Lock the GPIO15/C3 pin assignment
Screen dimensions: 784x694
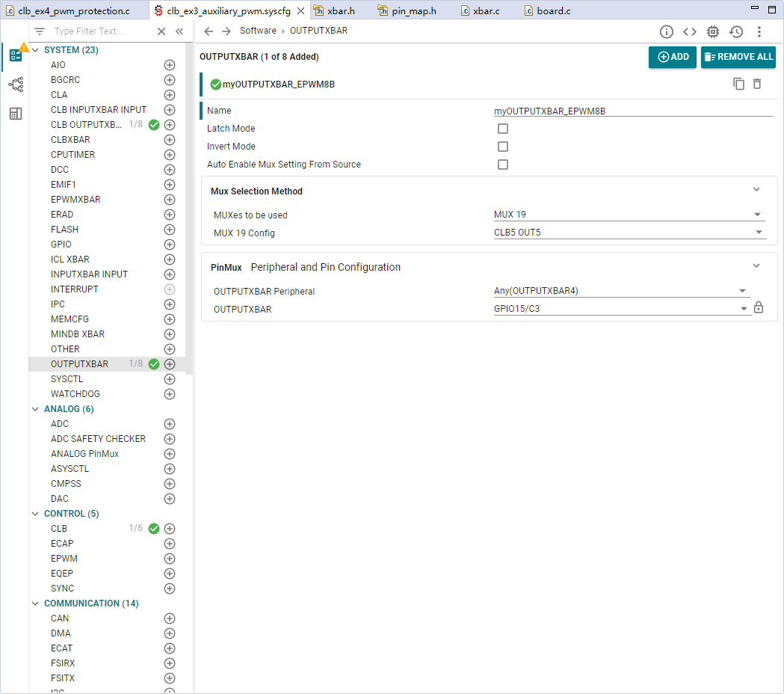pos(759,307)
